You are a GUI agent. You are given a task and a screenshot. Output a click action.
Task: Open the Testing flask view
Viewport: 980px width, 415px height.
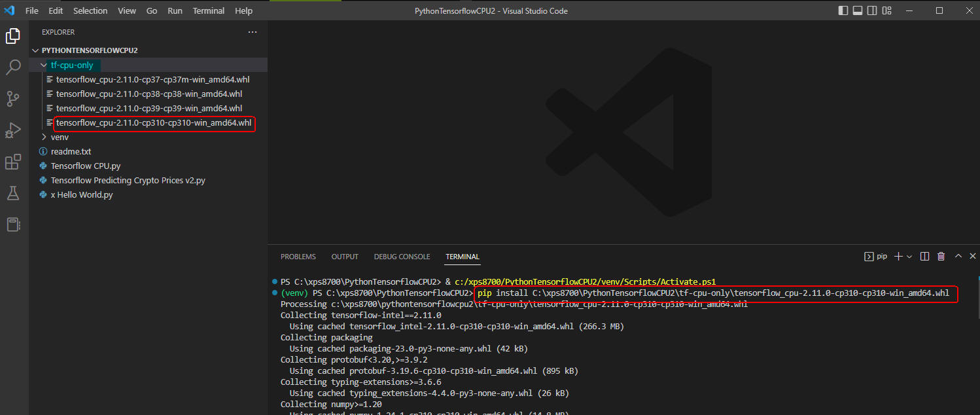coord(13,193)
